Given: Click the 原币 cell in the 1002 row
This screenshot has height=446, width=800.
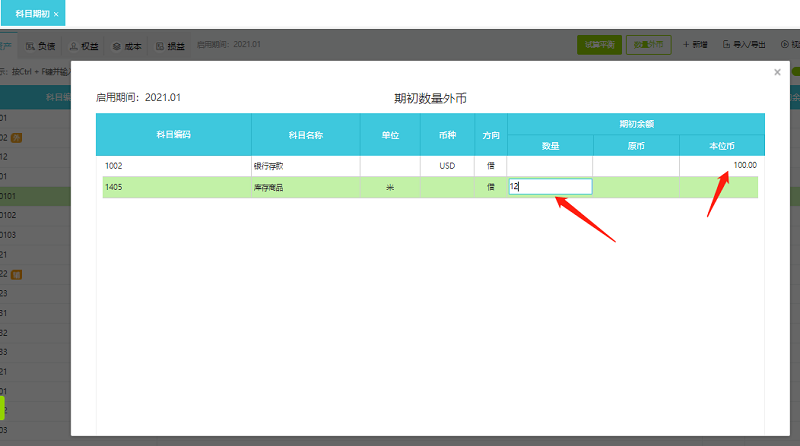Looking at the screenshot, I should (x=636, y=166).
